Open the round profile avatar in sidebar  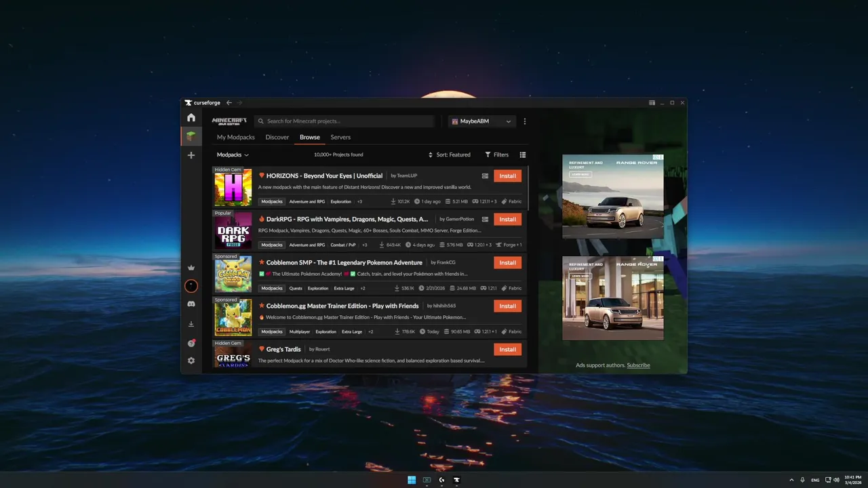(x=191, y=286)
